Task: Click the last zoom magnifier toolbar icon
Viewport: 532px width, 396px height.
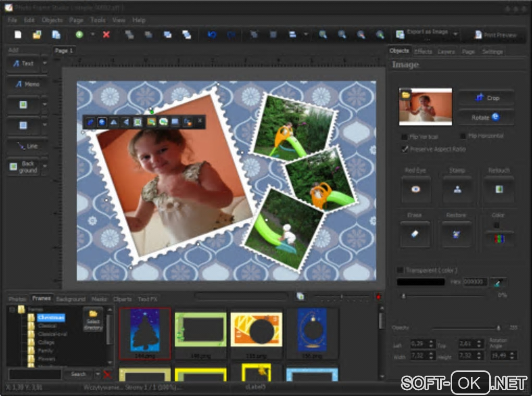Action: [x=380, y=34]
